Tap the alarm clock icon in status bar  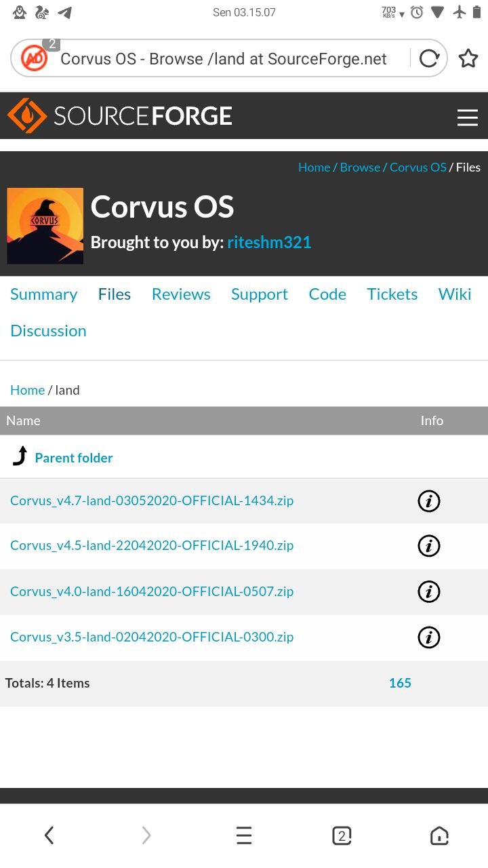click(417, 12)
